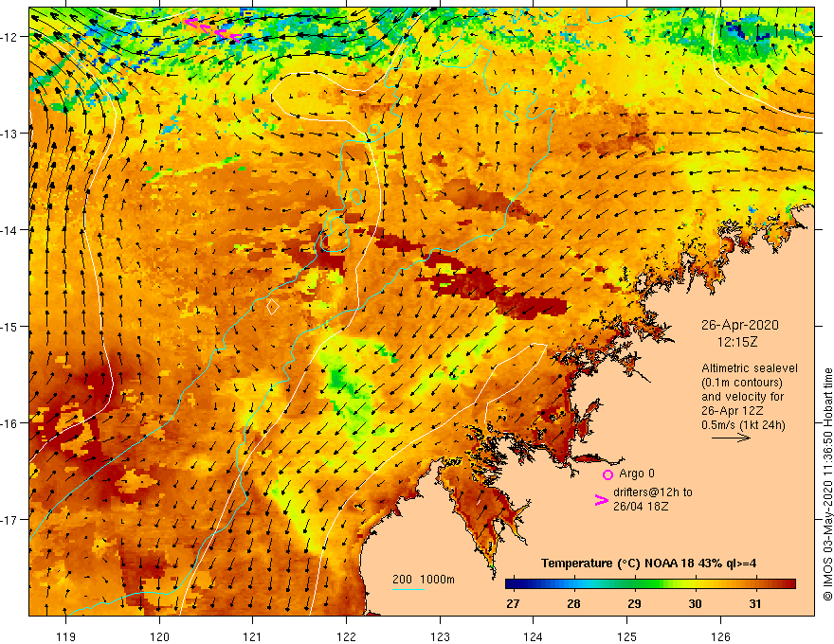834x644 pixels.
Task: Click the magenta Argo 0 circle marker
Action: pos(607,474)
